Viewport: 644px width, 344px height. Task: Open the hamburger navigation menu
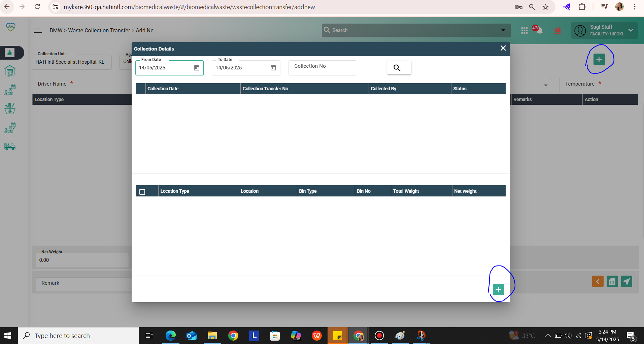coord(38,31)
